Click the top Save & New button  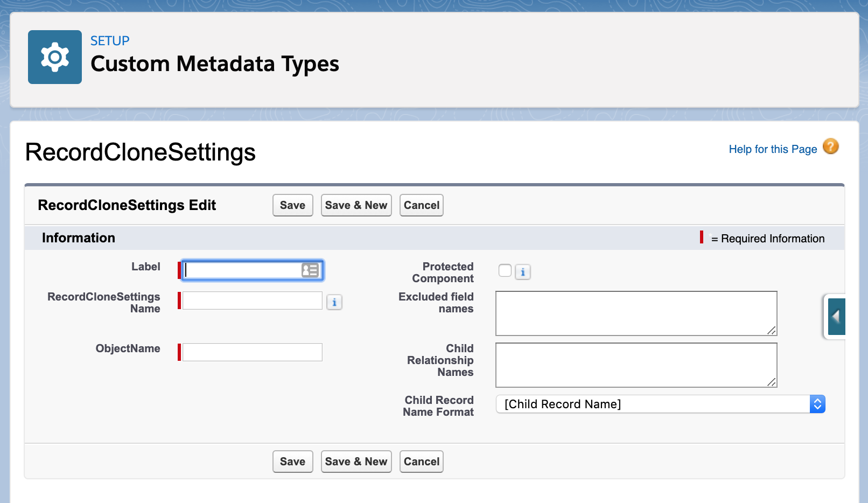356,205
